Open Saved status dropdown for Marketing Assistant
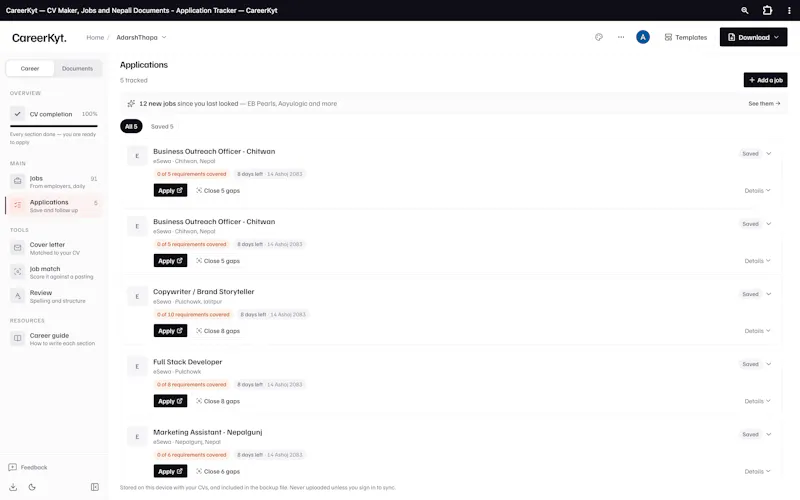 [x=756, y=435]
